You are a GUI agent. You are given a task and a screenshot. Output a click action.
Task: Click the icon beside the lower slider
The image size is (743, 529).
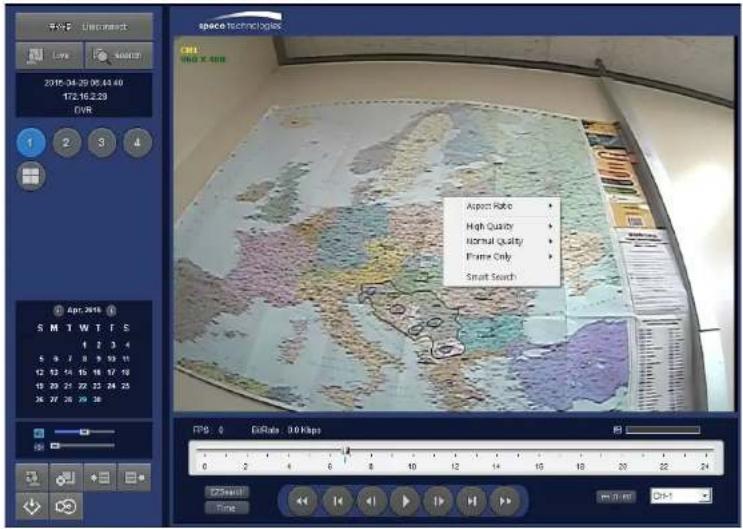[39, 447]
